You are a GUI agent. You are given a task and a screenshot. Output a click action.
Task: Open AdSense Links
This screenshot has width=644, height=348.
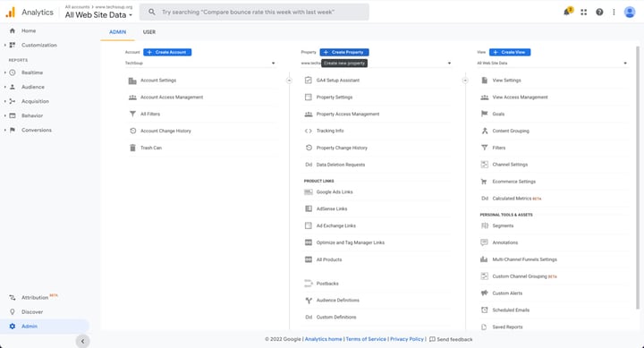(332, 208)
